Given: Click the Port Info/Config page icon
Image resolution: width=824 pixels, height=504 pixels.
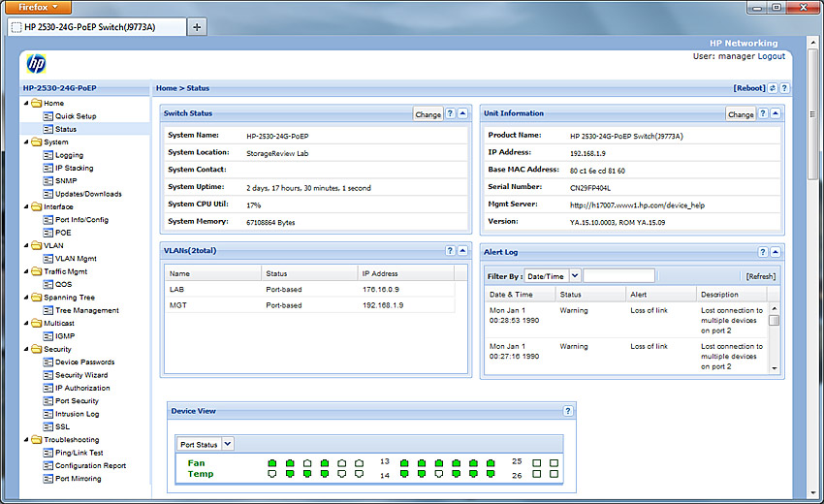Looking at the screenshot, I should pyautogui.click(x=48, y=220).
